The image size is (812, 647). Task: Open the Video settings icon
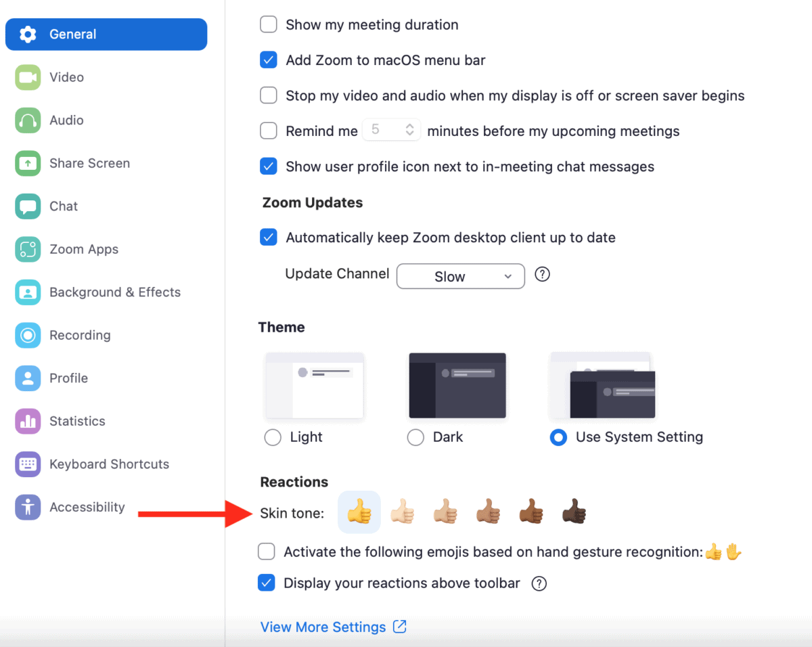(28, 77)
